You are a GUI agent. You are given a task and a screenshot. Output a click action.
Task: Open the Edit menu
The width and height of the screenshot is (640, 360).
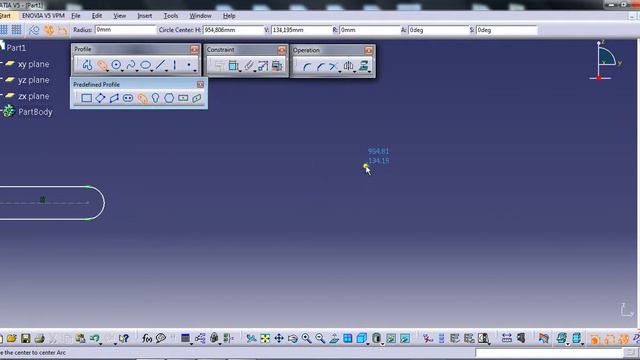(x=97, y=16)
